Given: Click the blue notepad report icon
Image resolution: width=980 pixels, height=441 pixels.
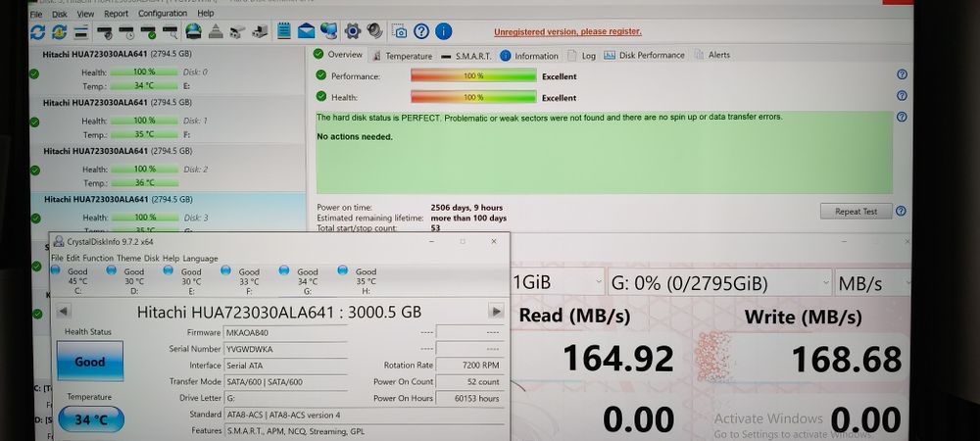Looking at the screenshot, I should 284,30.
